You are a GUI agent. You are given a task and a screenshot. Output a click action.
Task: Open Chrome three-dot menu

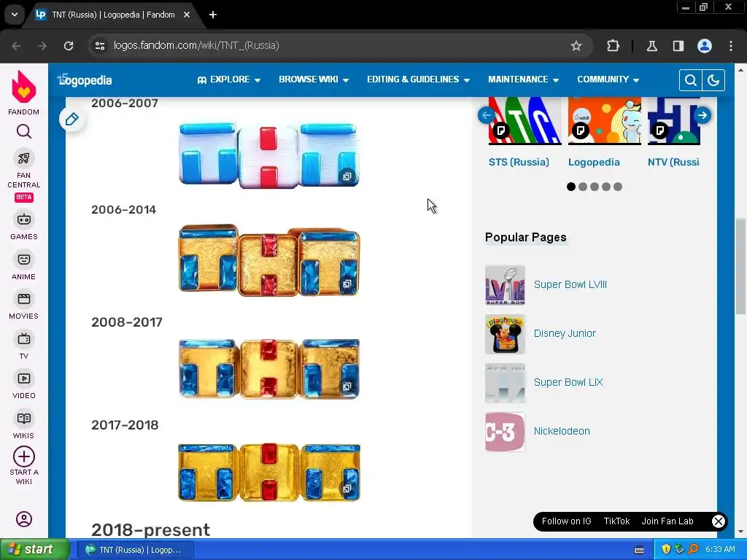point(731,46)
